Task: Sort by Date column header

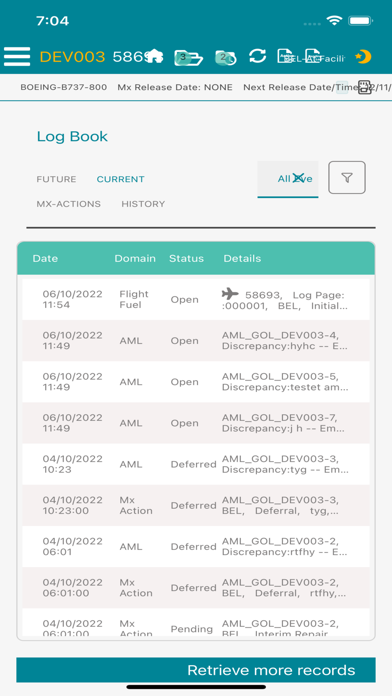Action: coord(45,258)
